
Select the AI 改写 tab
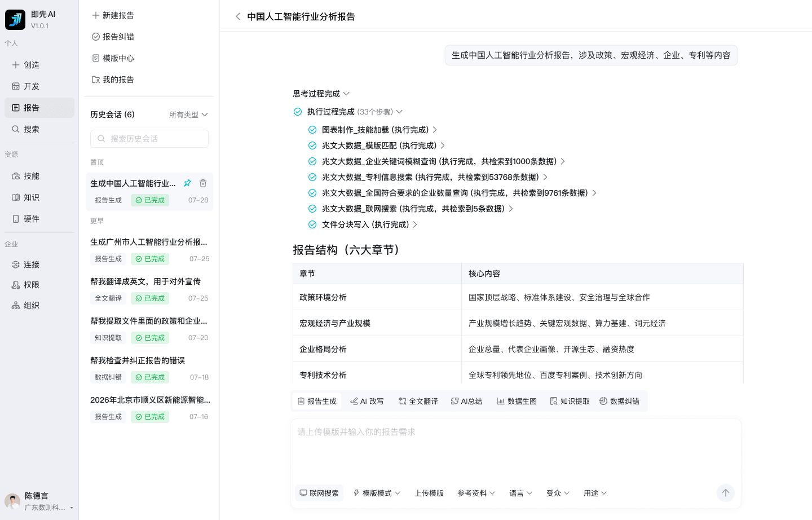367,401
